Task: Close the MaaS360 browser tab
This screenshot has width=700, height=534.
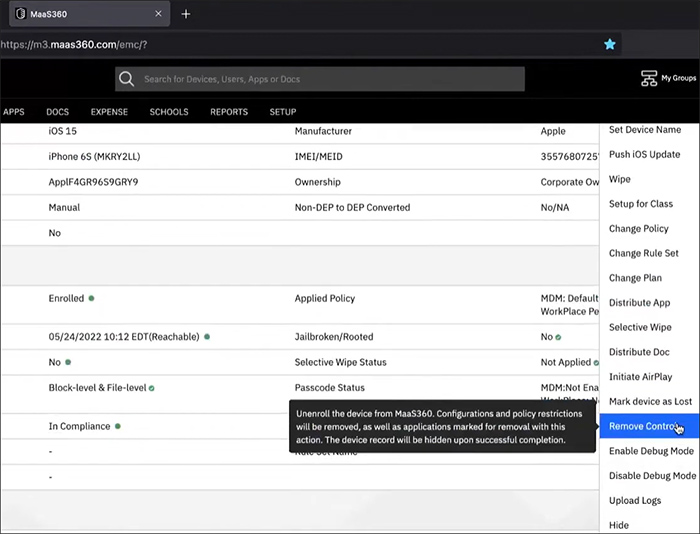Action: pyautogui.click(x=158, y=14)
